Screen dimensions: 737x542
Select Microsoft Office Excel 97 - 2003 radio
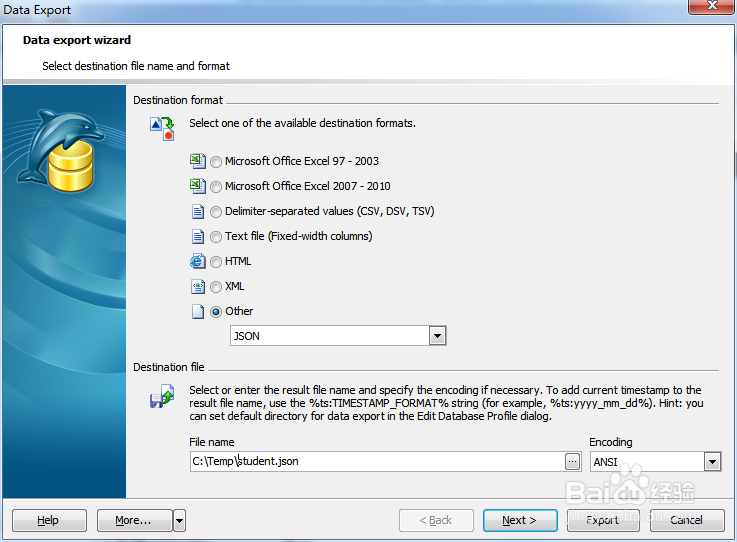tap(216, 162)
